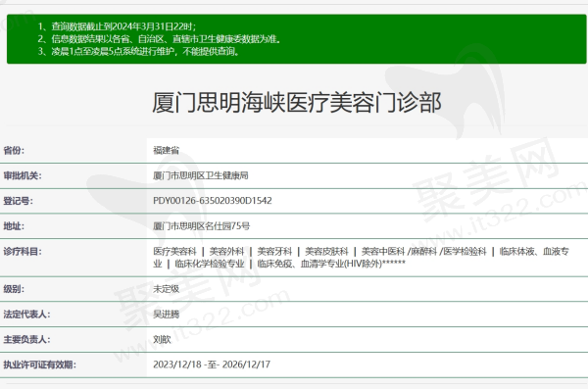
Task: Click the 临床化学检验专业 entry
Action: (210, 264)
